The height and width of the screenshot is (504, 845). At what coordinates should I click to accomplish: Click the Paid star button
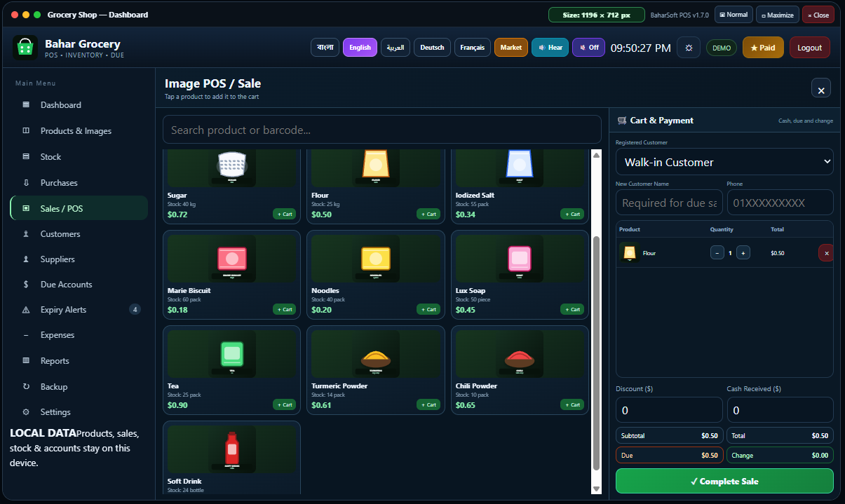pos(763,48)
